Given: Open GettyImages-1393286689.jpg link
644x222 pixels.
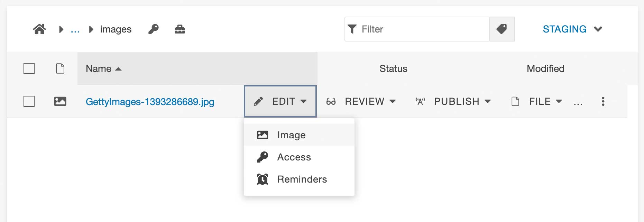Looking at the screenshot, I should (150, 102).
